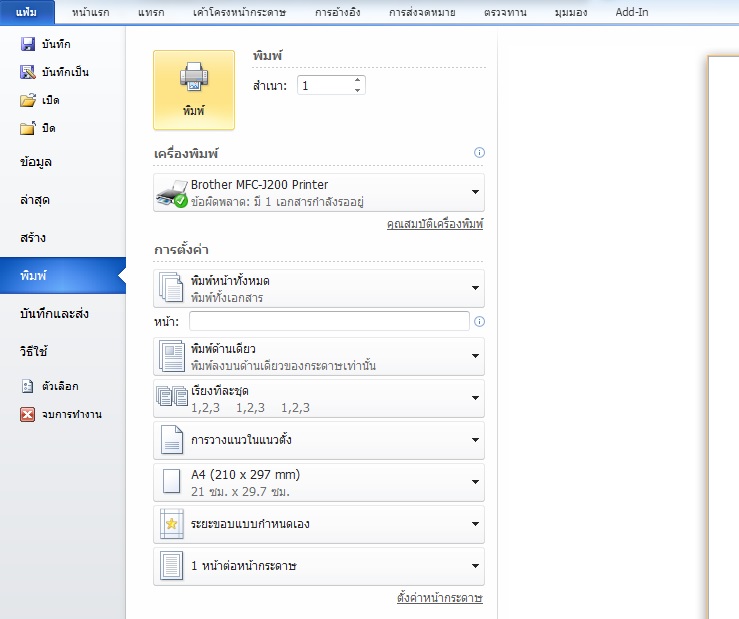Select ข้อมูล in the backstage menu
The image size is (739, 619).
point(63,162)
